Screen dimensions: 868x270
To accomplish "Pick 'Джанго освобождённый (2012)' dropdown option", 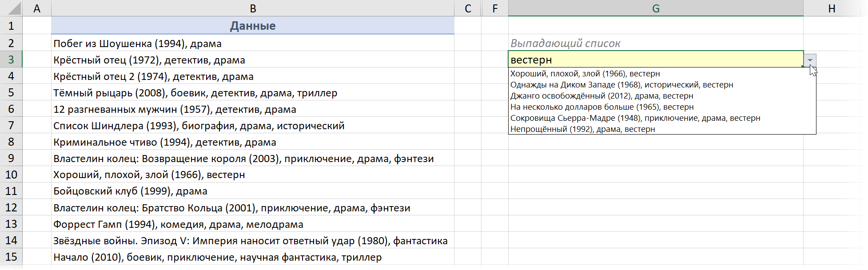I will [601, 96].
